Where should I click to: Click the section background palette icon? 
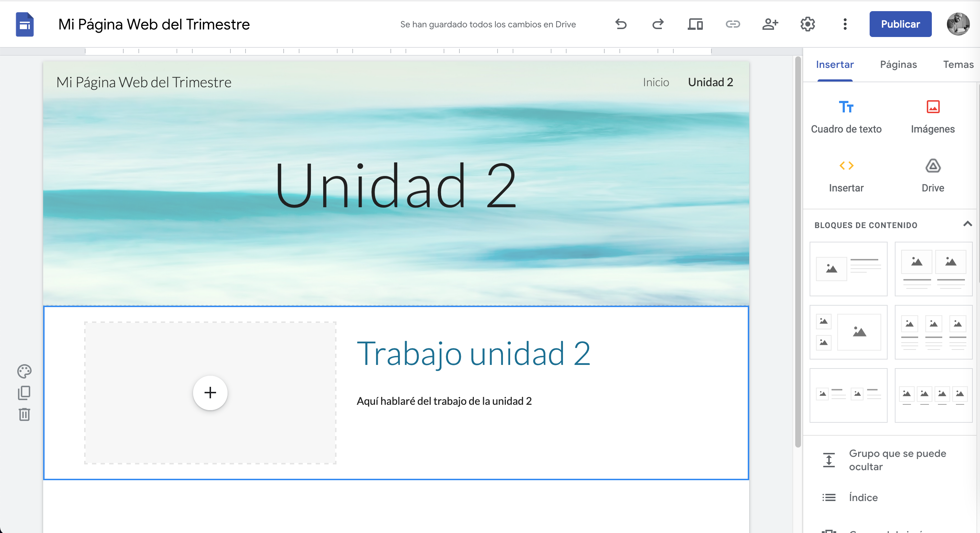[x=24, y=371]
